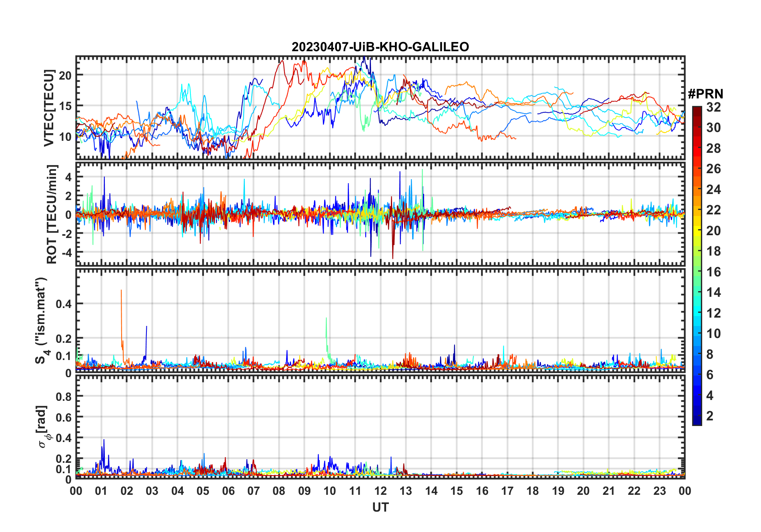Click the x-axis tick label 12

[380, 491]
